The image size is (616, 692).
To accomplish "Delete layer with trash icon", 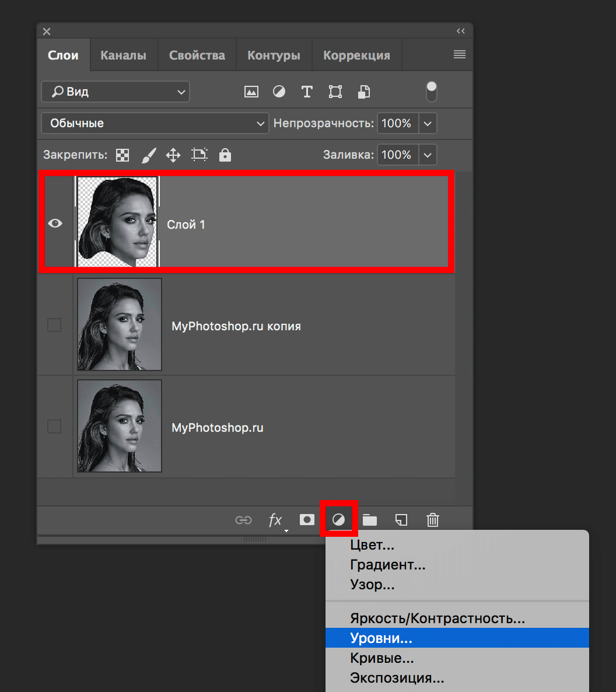I will 432,519.
